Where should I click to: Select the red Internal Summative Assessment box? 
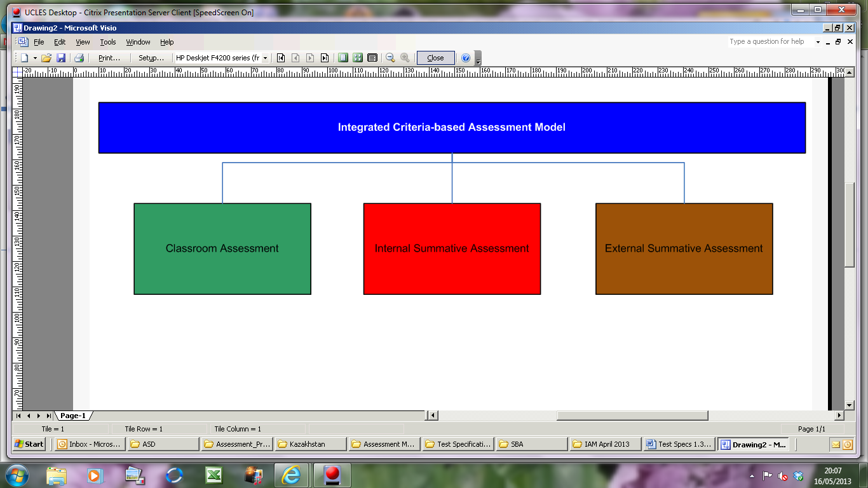452,249
